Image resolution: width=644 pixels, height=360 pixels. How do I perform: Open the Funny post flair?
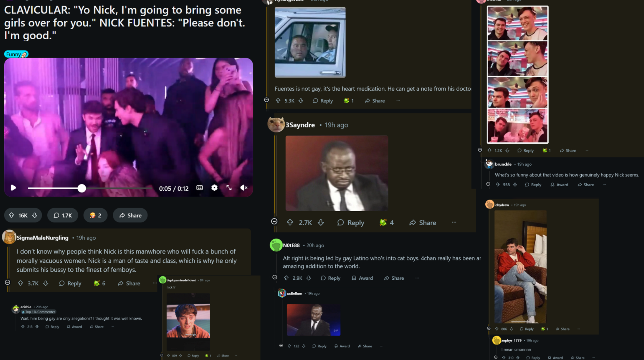pos(16,54)
